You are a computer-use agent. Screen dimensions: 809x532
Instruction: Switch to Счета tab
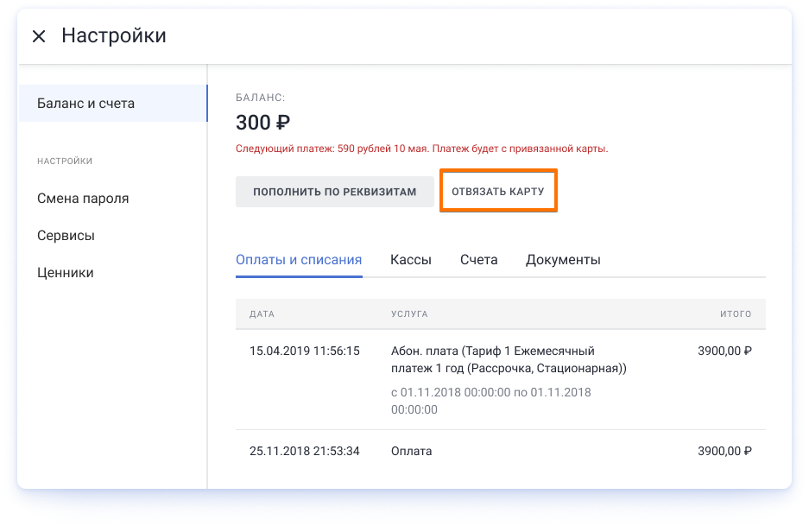click(478, 260)
